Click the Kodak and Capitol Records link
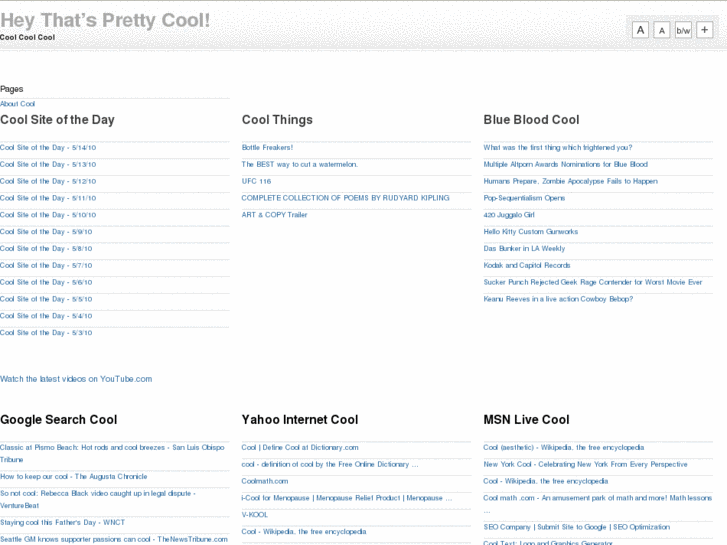The width and height of the screenshot is (727, 545). (x=527, y=265)
